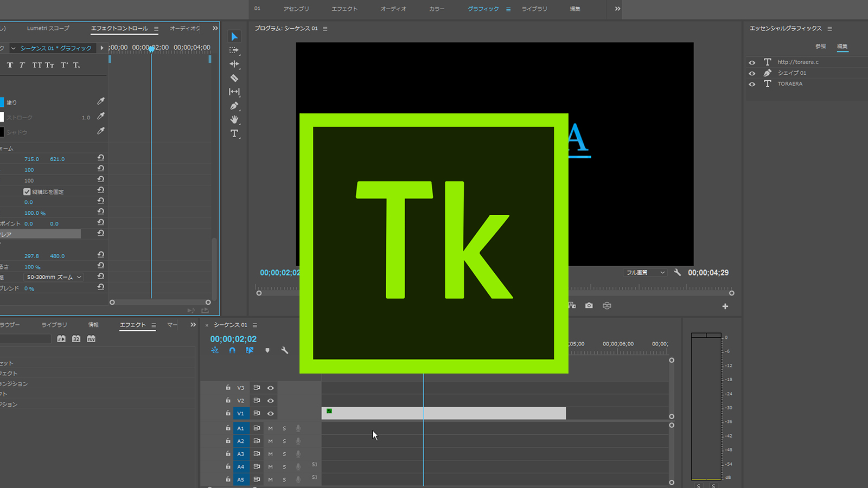
Task: Show hidden source panel tabs chevron
Action: pyautogui.click(x=215, y=28)
